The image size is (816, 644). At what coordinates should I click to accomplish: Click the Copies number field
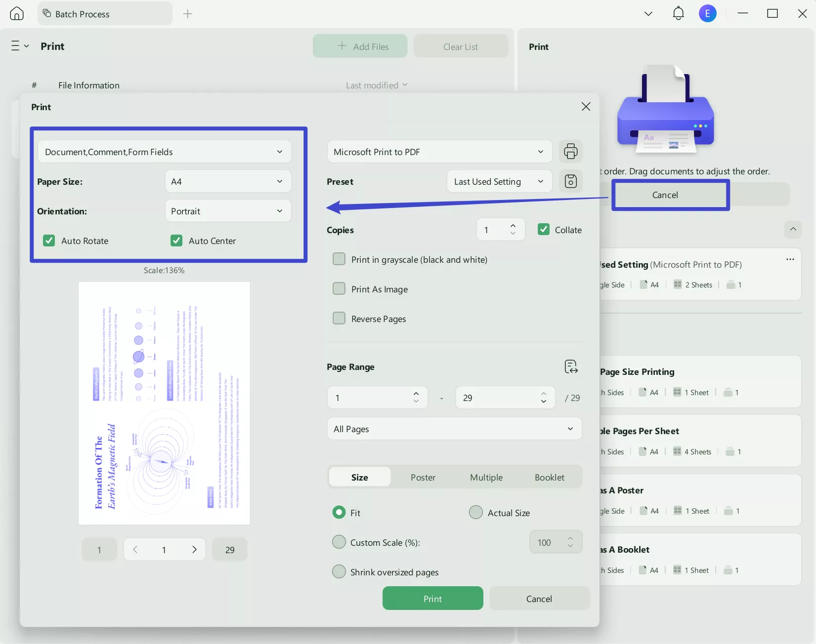pos(500,230)
